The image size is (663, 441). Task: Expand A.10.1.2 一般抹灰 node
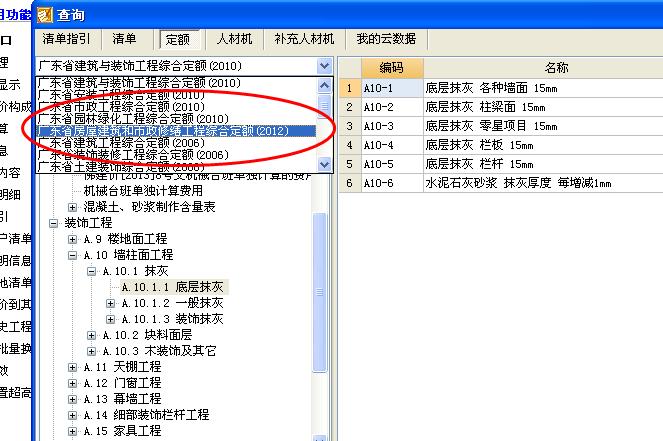point(110,303)
